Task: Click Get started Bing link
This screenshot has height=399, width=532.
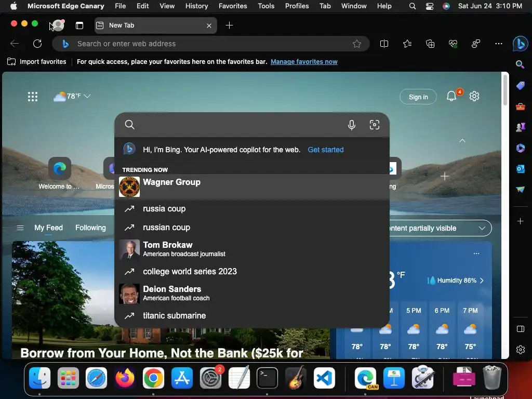Action: click(325, 150)
